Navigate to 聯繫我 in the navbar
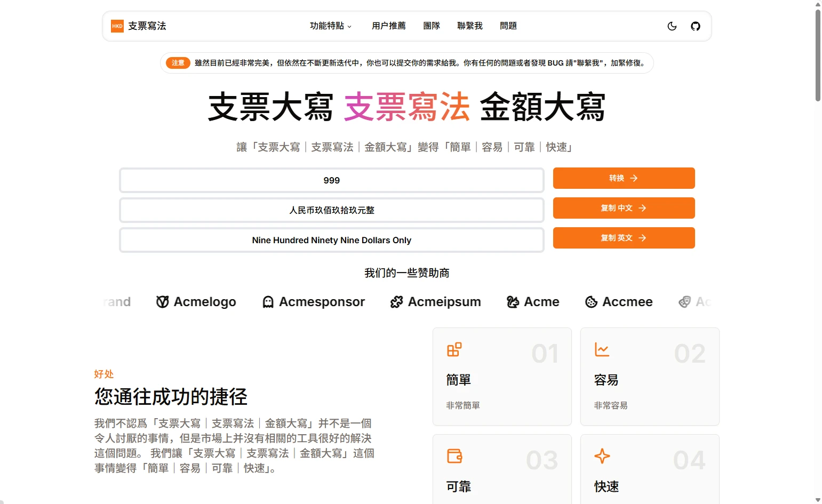This screenshot has width=822, height=504. point(469,26)
